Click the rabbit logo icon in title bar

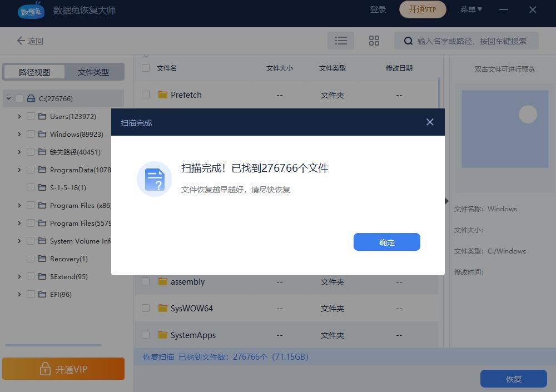click(31, 11)
